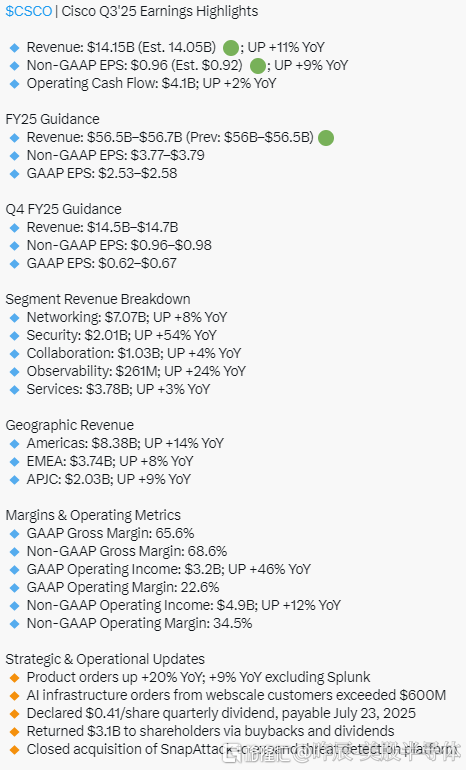Open the $CSCO cashtag link
The width and height of the screenshot is (466, 770).
click(28, 11)
